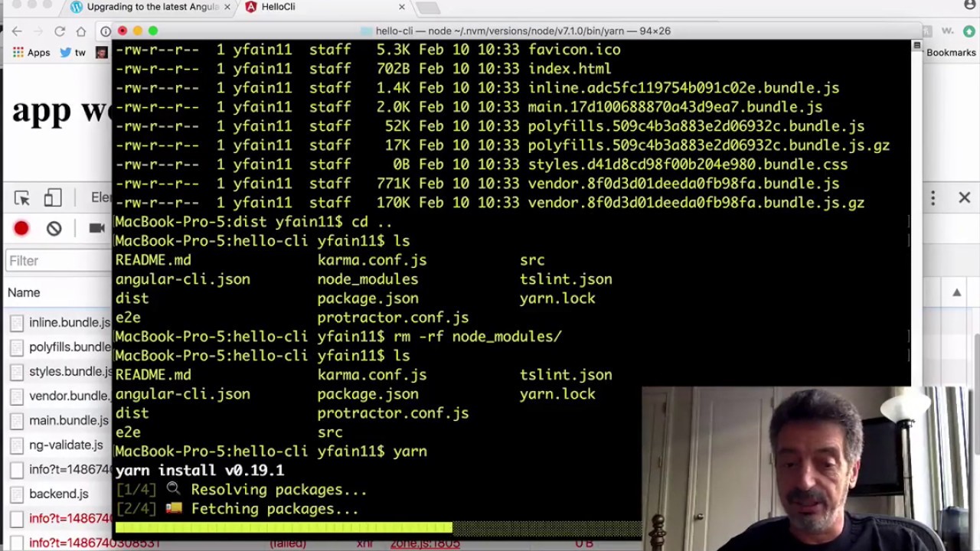Reload the page in Chrome
The width and height of the screenshot is (980, 551).
(60, 31)
